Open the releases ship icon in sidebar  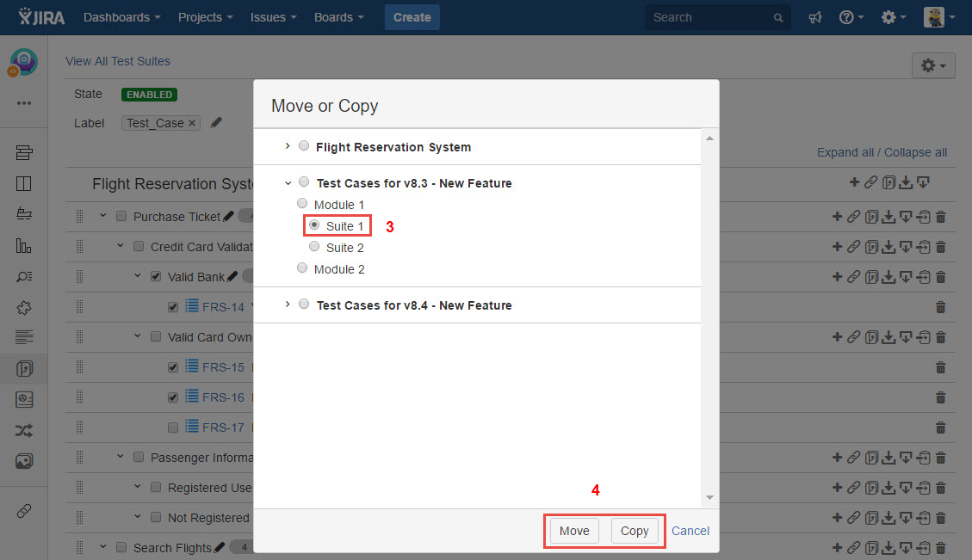coord(24,213)
